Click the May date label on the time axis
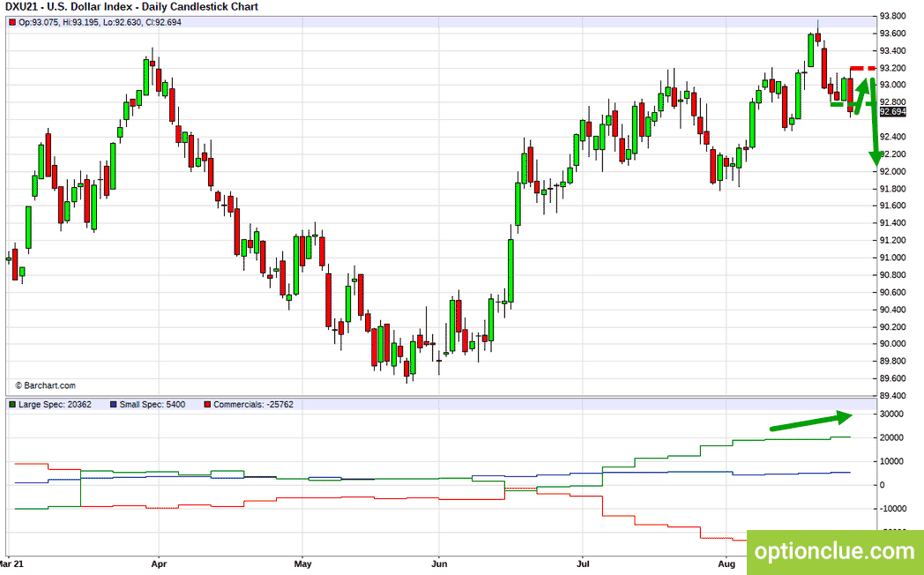The width and height of the screenshot is (924, 575). [302, 564]
